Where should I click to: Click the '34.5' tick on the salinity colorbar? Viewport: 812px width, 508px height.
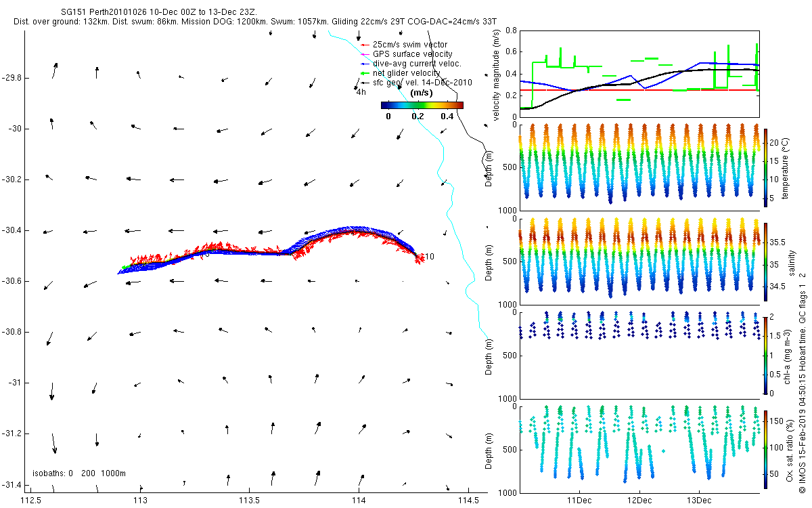[779, 287]
